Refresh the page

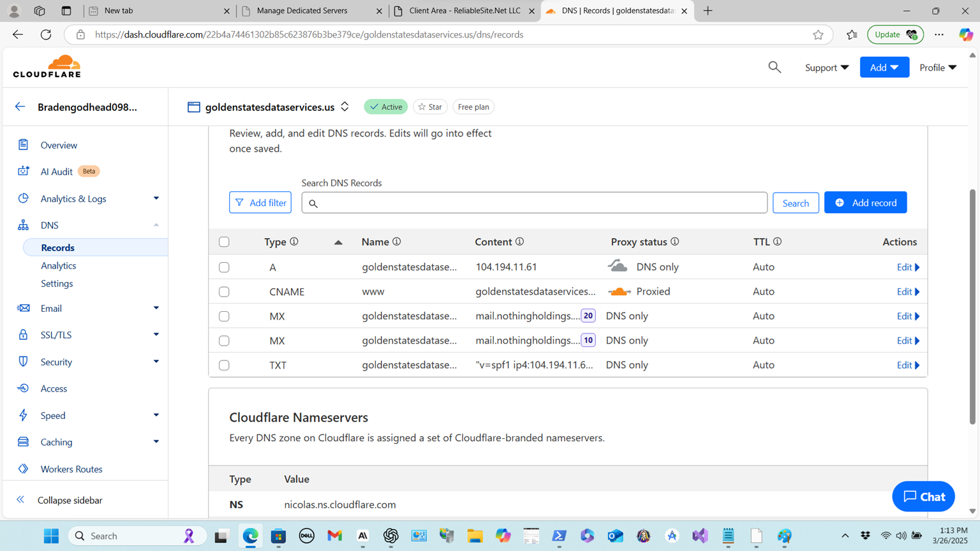point(46,34)
